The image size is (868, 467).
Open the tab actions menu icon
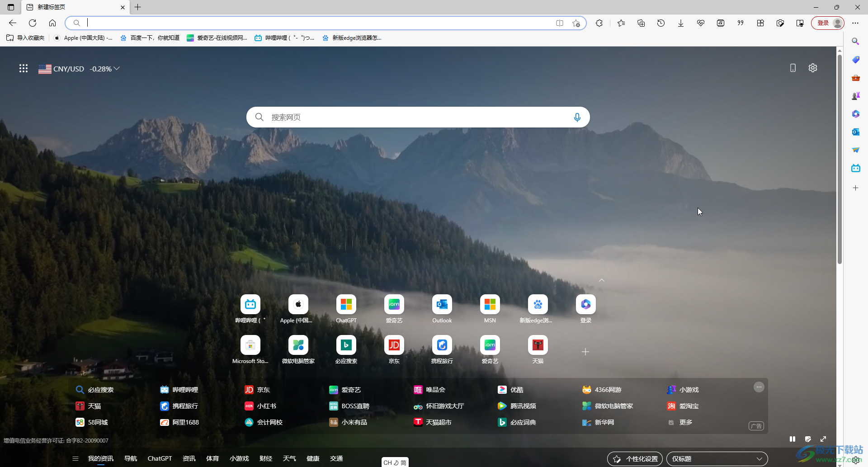[x=11, y=7]
